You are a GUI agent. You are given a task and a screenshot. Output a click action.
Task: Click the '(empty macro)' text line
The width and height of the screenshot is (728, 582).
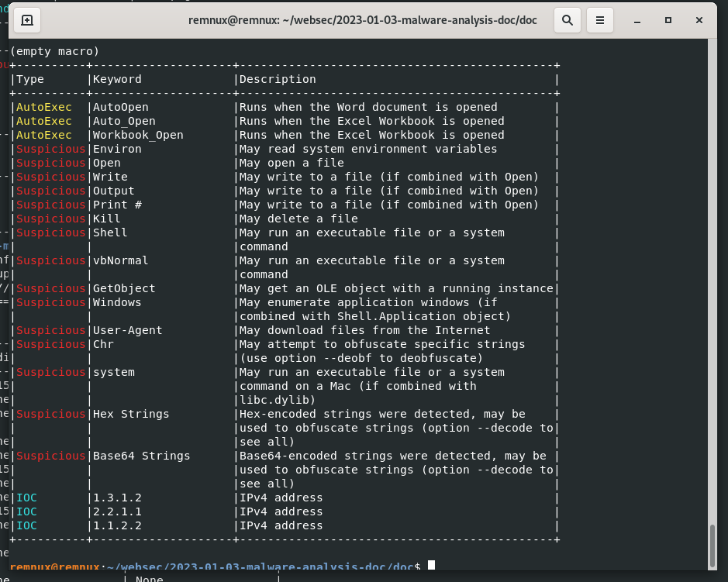click(55, 51)
